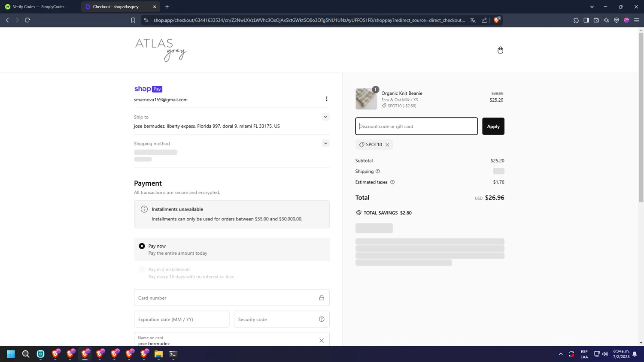The height and width of the screenshot is (362, 644).
Task: Expand the Shipping method section
Action: [325, 143]
